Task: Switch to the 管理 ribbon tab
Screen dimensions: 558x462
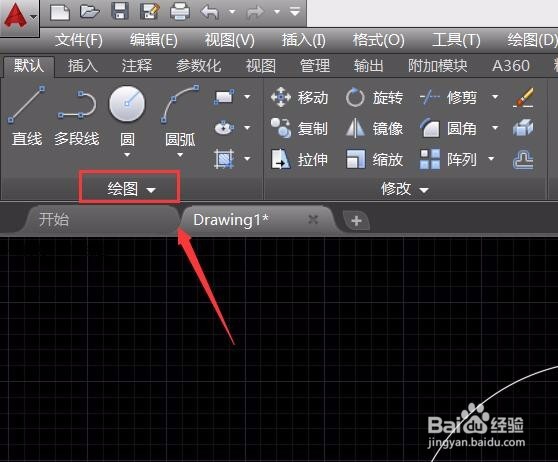Action: pyautogui.click(x=315, y=66)
